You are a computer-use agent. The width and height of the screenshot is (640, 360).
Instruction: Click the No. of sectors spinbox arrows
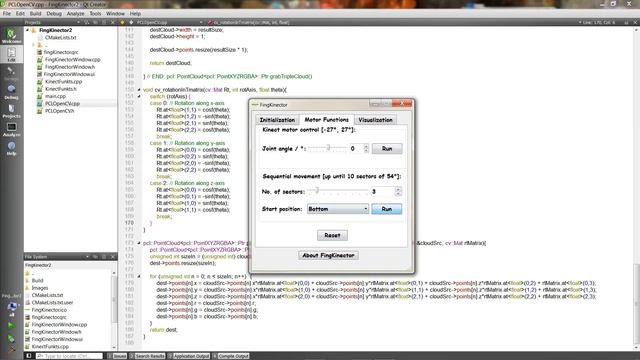(398, 191)
